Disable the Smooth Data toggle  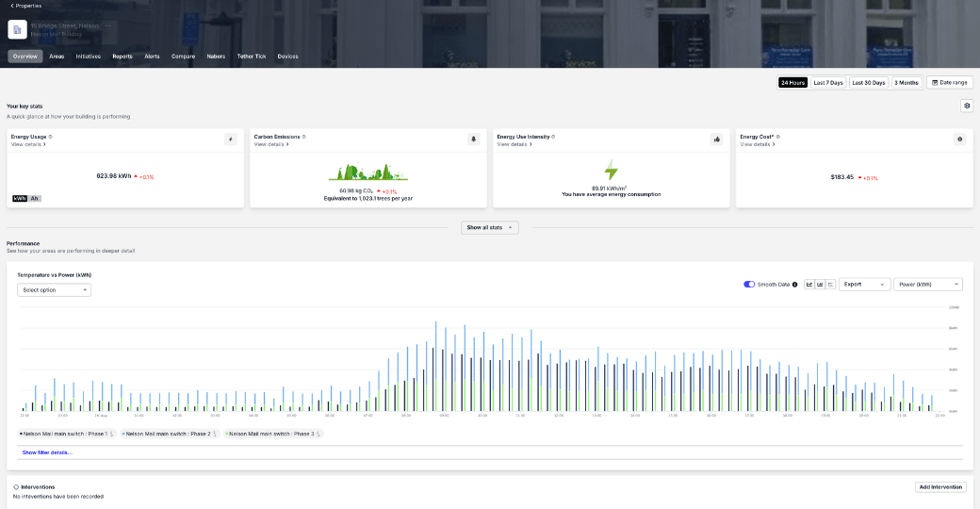749,284
